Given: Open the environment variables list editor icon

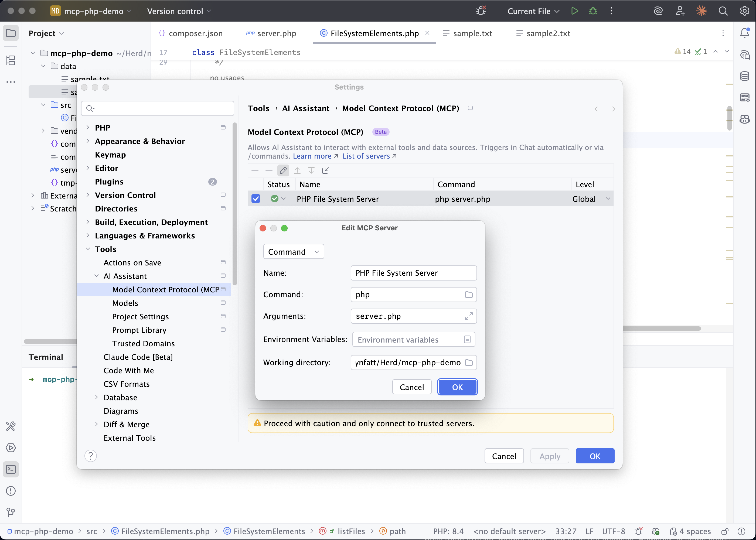Looking at the screenshot, I should pos(467,340).
